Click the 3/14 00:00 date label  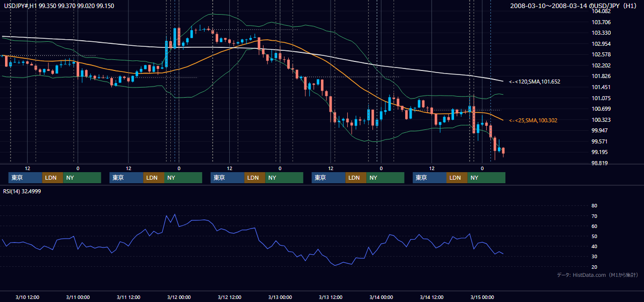pos(381,297)
